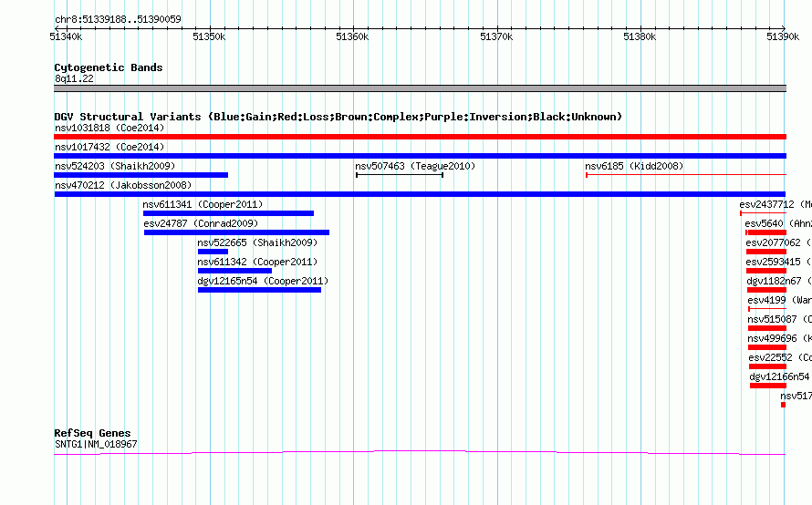The height and width of the screenshot is (505, 812).
Task: Select the nsv515087 red loss bar
Action: [767, 328]
